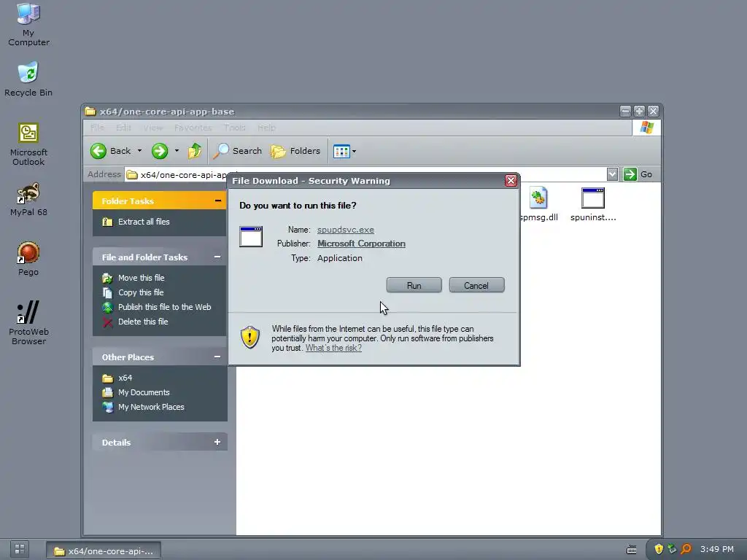Screen dimensions: 747x560
Task: Click into the Address bar field
Action: click(x=367, y=174)
